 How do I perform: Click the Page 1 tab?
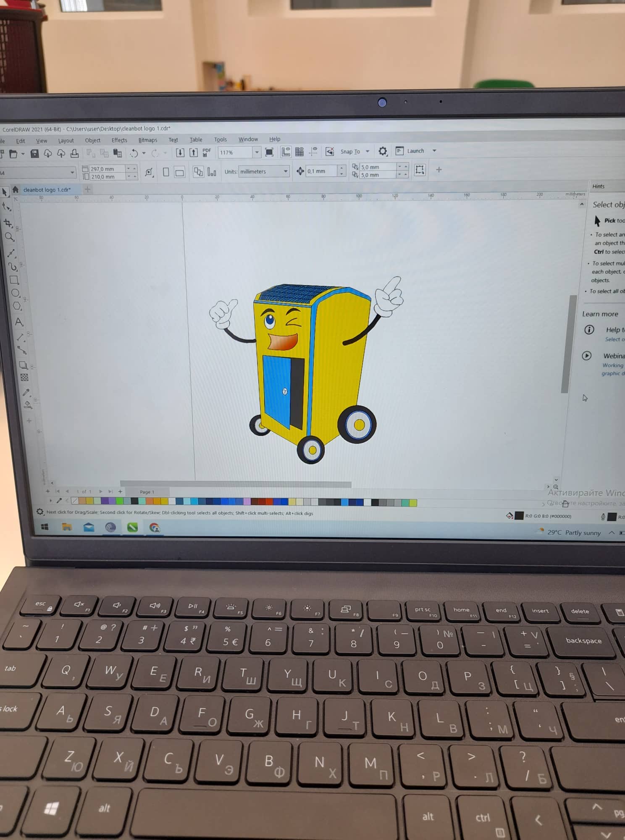coord(147,492)
